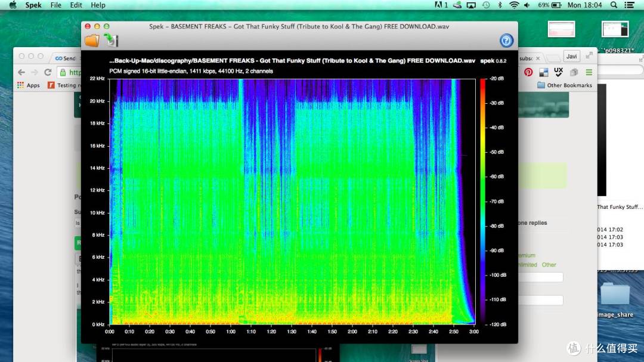Click the mosaic extension icon next to Pinterest

point(543,72)
